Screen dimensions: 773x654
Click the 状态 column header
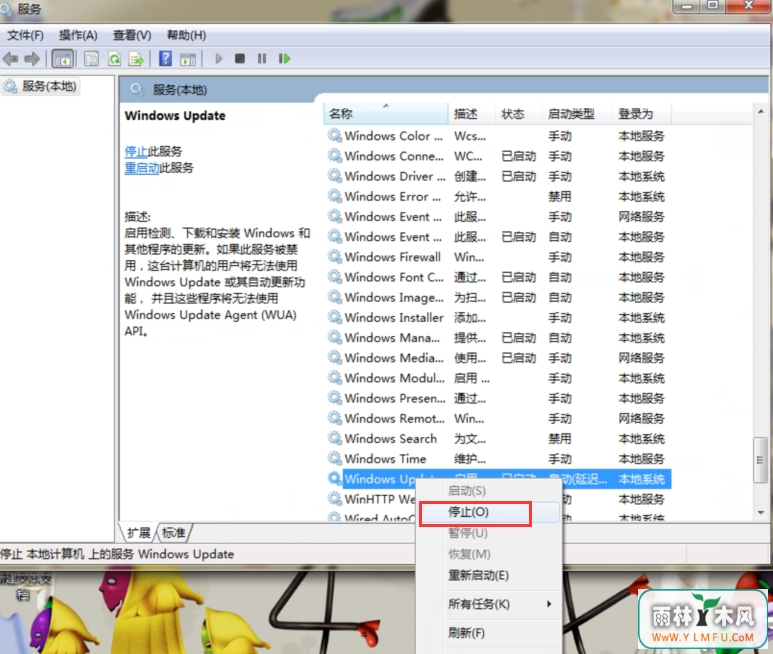[x=518, y=114]
